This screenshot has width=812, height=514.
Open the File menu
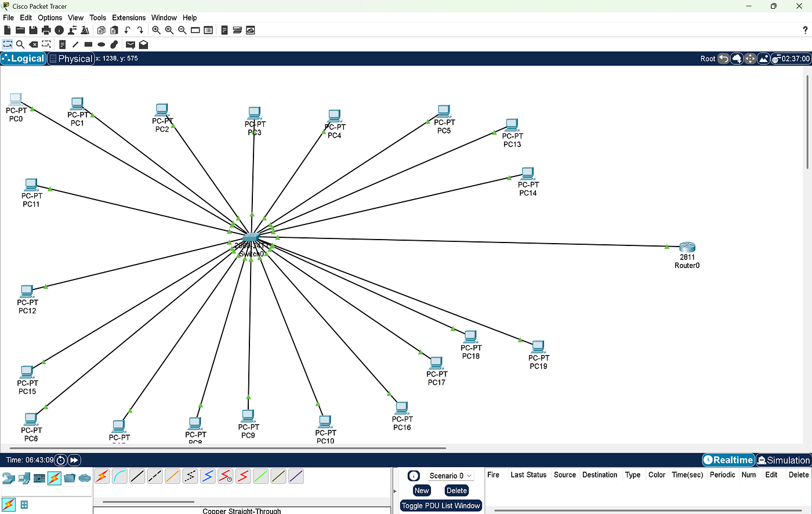(x=8, y=17)
